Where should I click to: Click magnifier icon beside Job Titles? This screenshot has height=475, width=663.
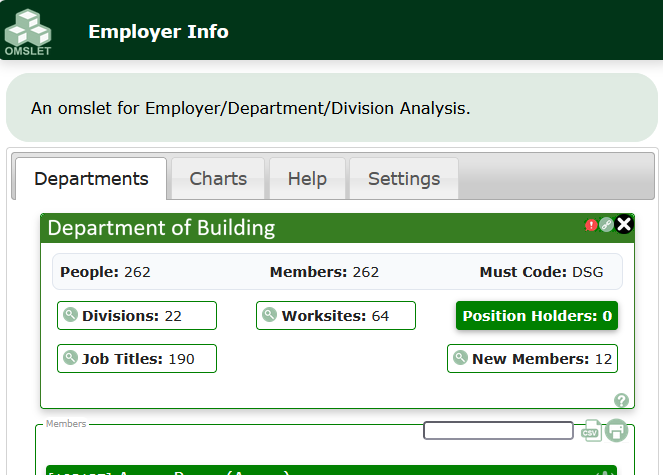point(71,358)
